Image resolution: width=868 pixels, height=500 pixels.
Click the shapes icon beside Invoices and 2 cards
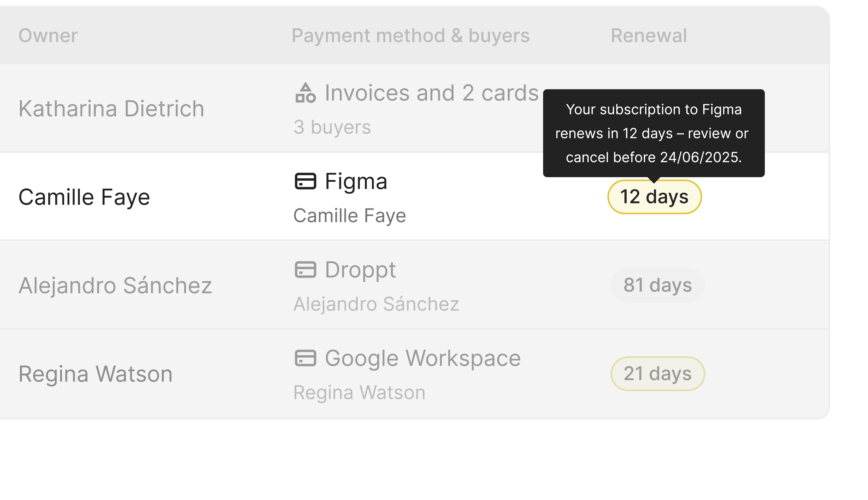click(305, 93)
